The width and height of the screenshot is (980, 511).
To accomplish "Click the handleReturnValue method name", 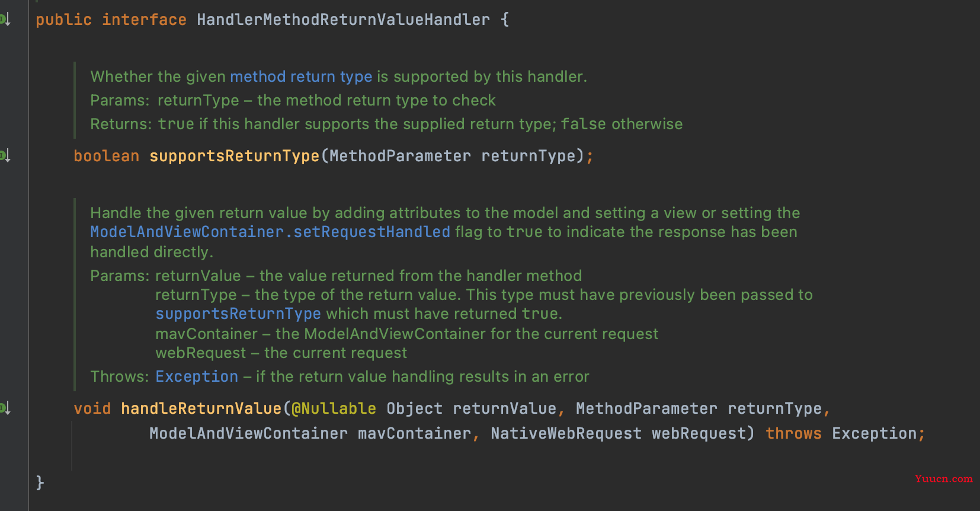I will 201,408.
